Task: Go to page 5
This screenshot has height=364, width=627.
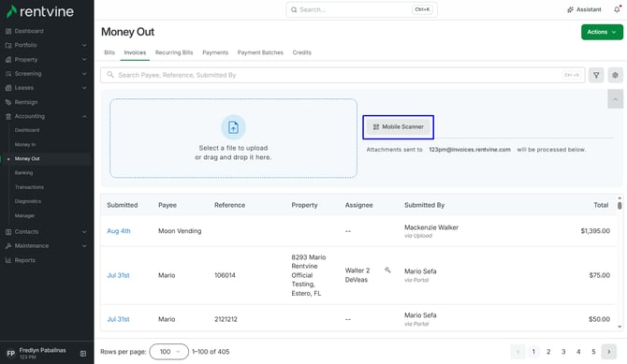Action: coord(593,352)
